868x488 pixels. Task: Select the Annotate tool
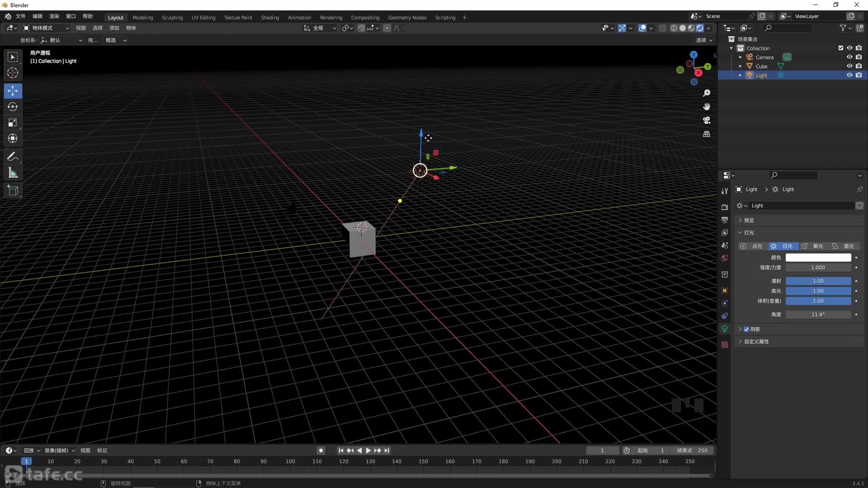(13, 157)
